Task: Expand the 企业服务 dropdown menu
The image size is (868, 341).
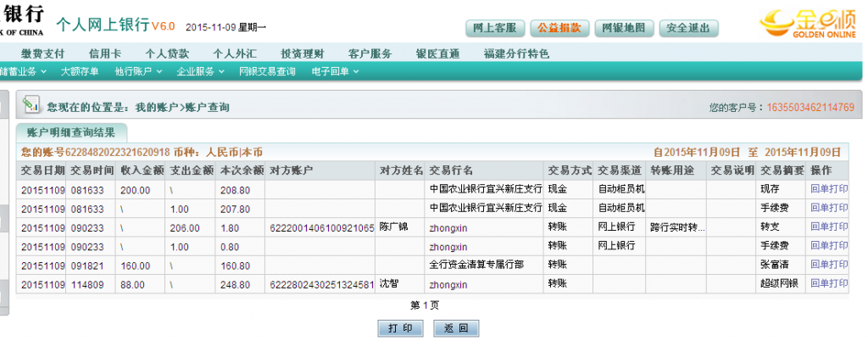Action: pos(201,72)
